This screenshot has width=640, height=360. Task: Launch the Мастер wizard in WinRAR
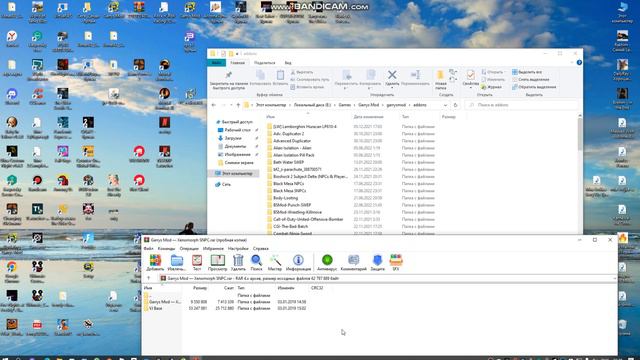point(275,260)
